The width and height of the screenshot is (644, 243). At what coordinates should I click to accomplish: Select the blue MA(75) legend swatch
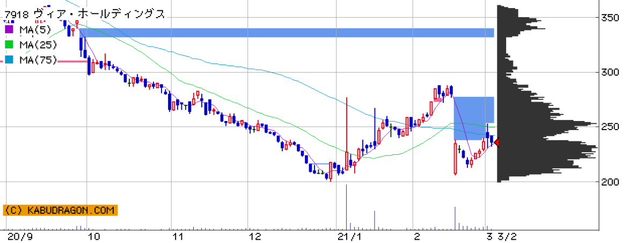point(10,60)
